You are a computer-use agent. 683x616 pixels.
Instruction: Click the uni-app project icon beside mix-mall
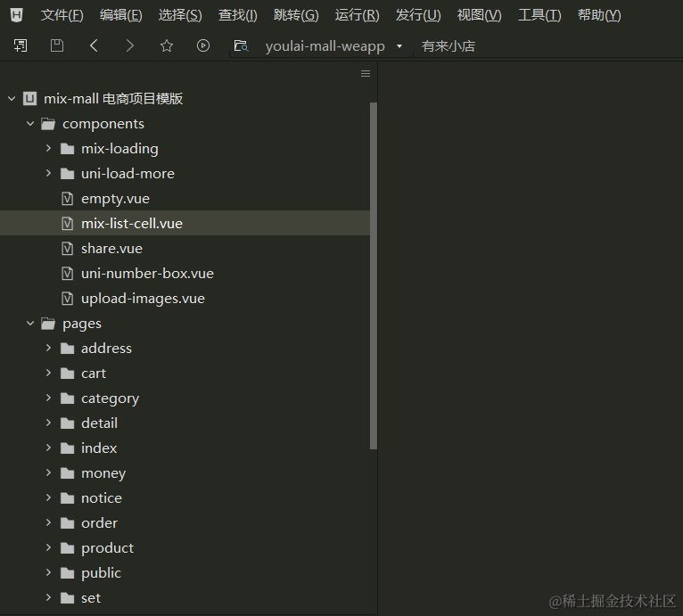click(x=29, y=98)
